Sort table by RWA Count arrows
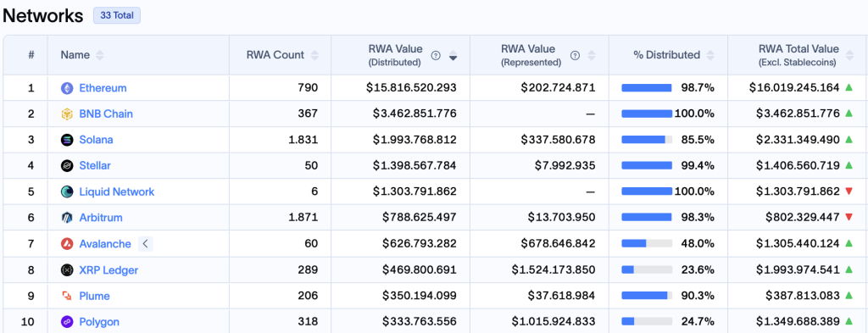Viewport: 868px width, 333px height. click(x=314, y=55)
